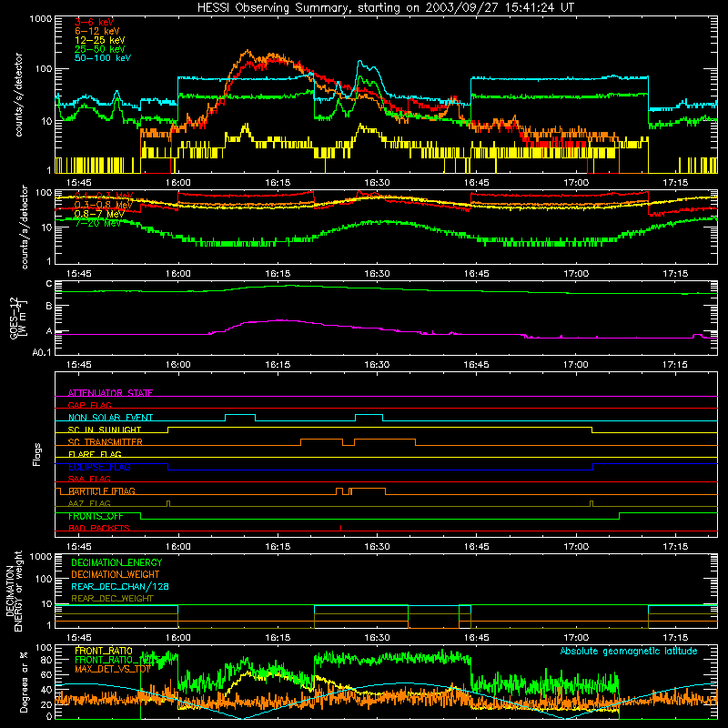Select the green 25-50 keV legend label
The image size is (728, 728).
[x=100, y=49]
